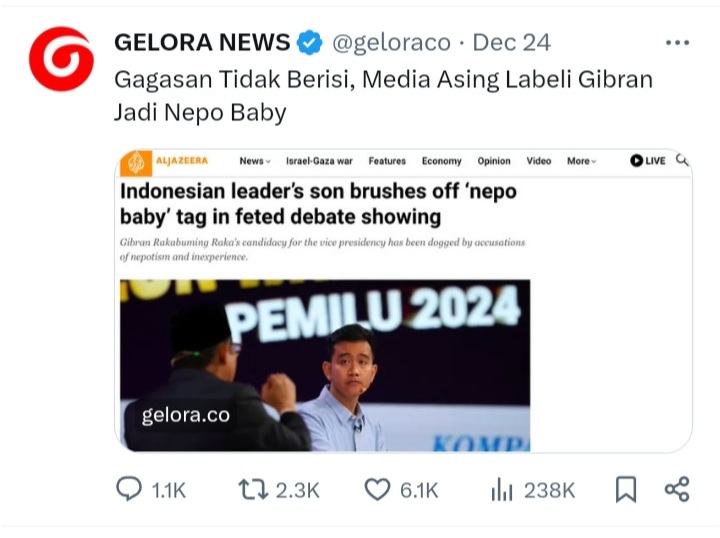Open the Israel-Gaza war section
Image resolution: width=720 pixels, height=538 pixels.
(x=319, y=161)
